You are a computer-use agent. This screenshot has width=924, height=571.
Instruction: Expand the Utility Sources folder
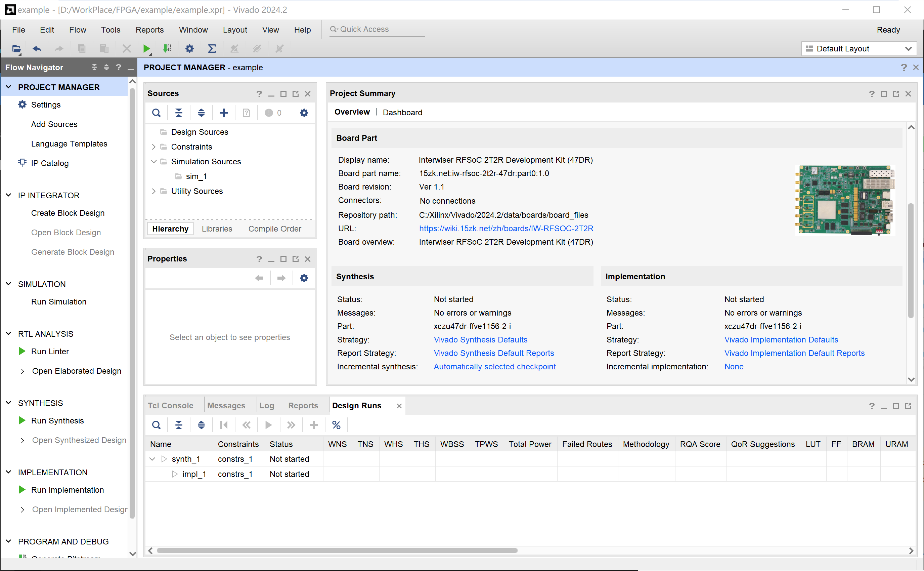pyautogui.click(x=153, y=191)
